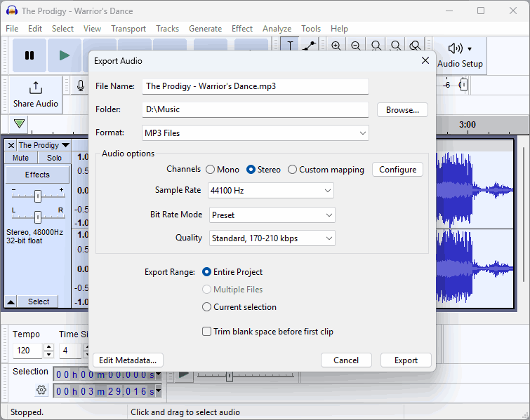The height and width of the screenshot is (420, 530).
Task: Click the playback speed slider knob
Action: coord(230,376)
